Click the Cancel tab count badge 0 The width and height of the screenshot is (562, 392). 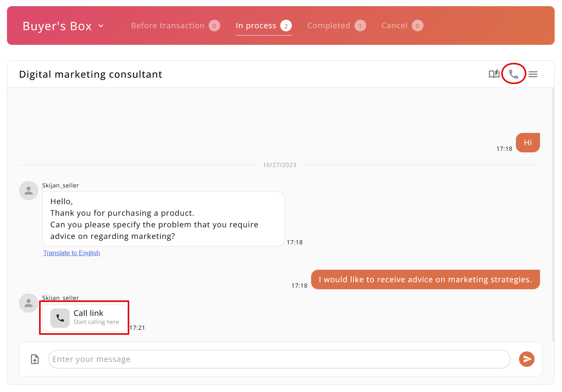pos(417,26)
